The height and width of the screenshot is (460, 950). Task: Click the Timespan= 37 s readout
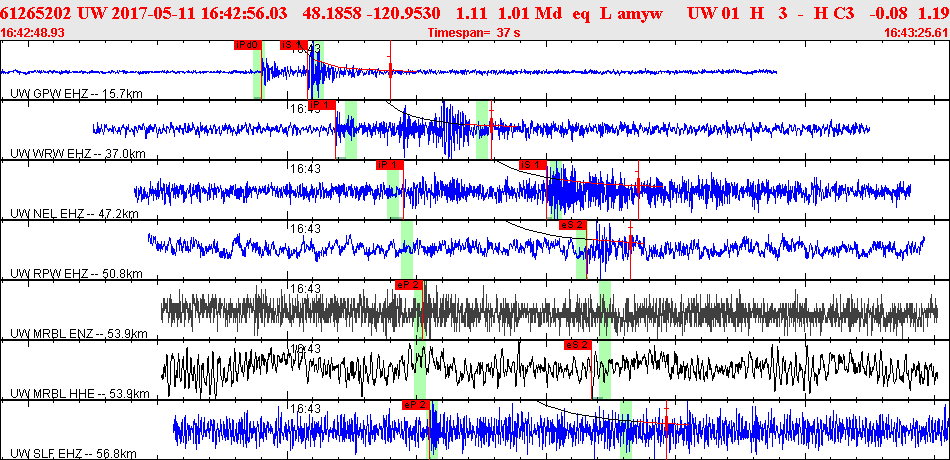[474, 33]
